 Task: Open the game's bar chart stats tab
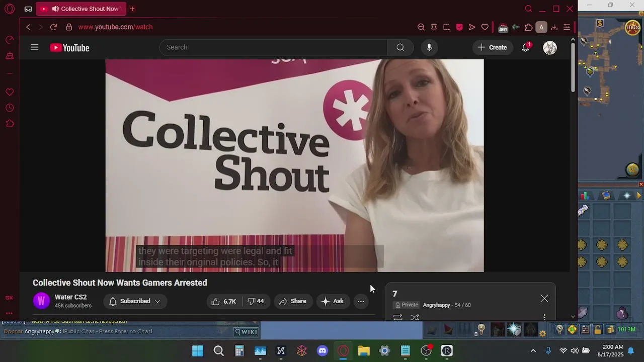[x=585, y=196]
